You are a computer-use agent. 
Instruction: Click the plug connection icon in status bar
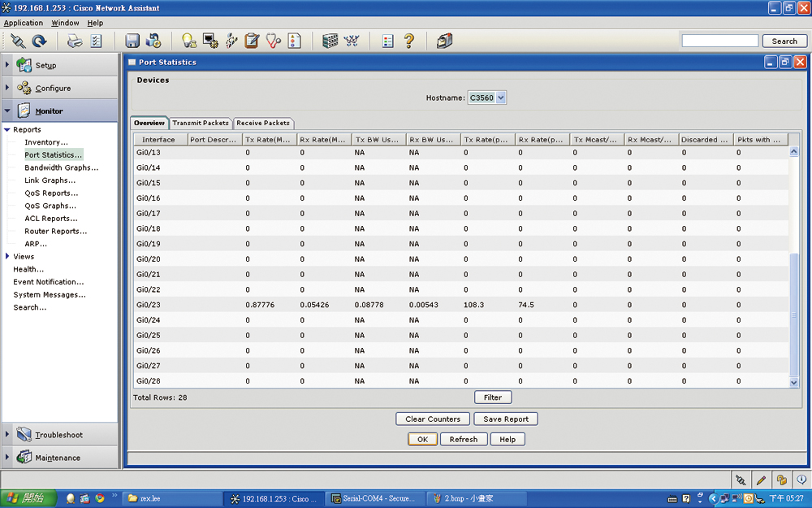click(741, 480)
